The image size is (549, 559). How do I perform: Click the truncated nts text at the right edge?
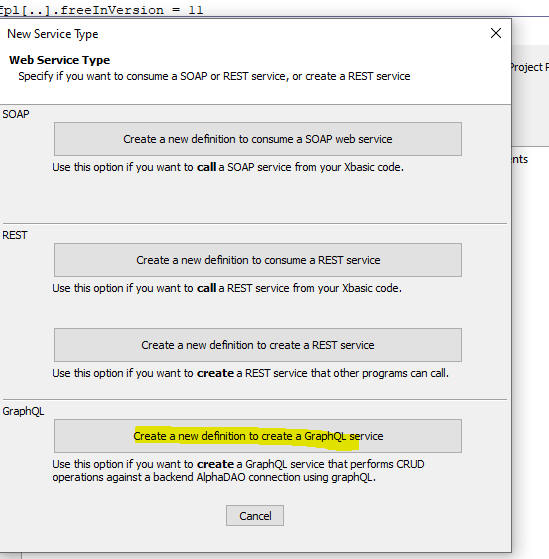tap(520, 159)
